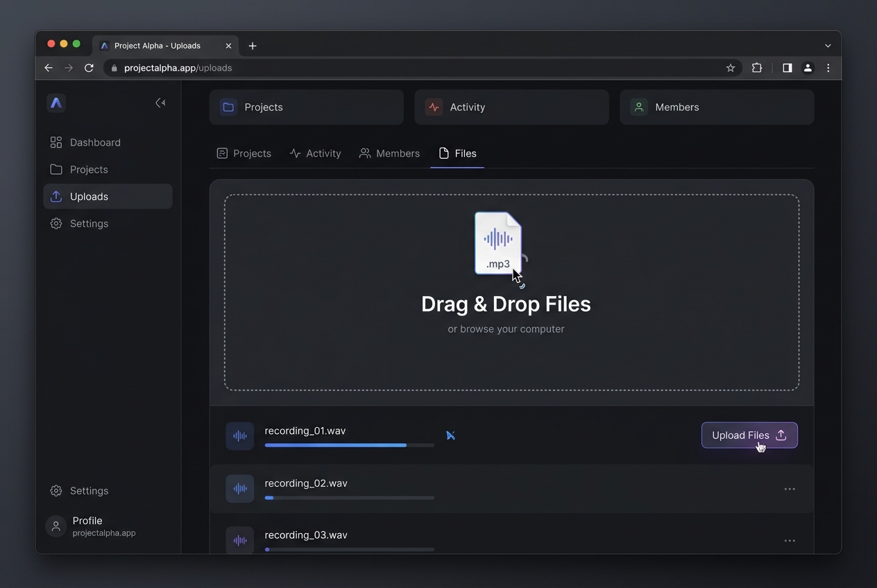
Task: Click the recording_02.wav file name
Action: click(x=306, y=483)
